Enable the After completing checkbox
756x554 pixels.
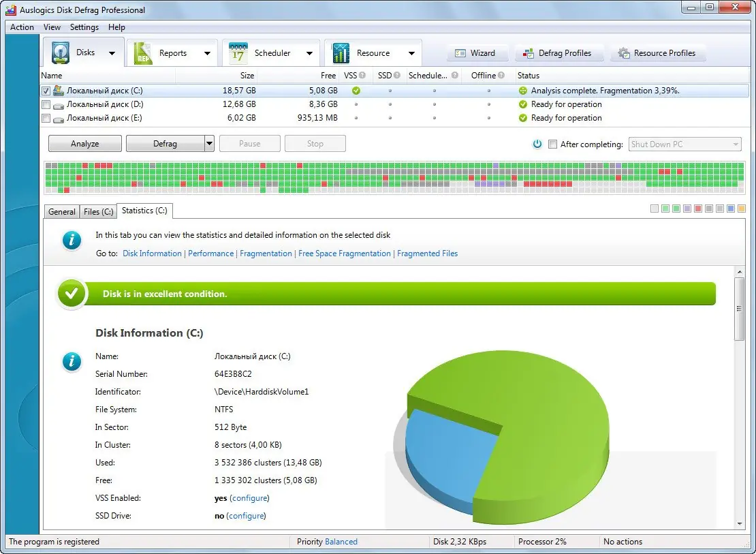click(x=552, y=144)
